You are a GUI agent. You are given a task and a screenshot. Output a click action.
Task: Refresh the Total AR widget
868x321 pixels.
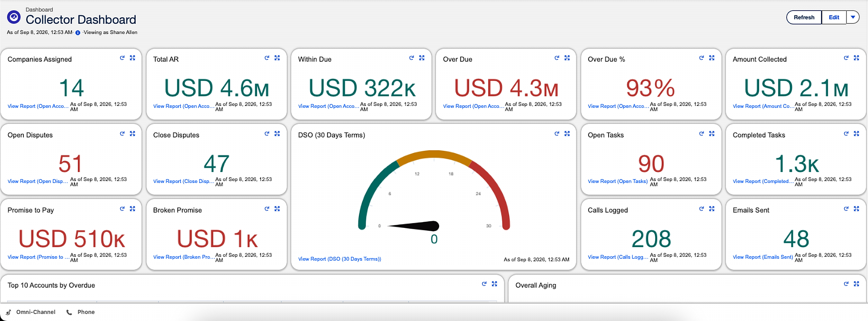click(267, 58)
